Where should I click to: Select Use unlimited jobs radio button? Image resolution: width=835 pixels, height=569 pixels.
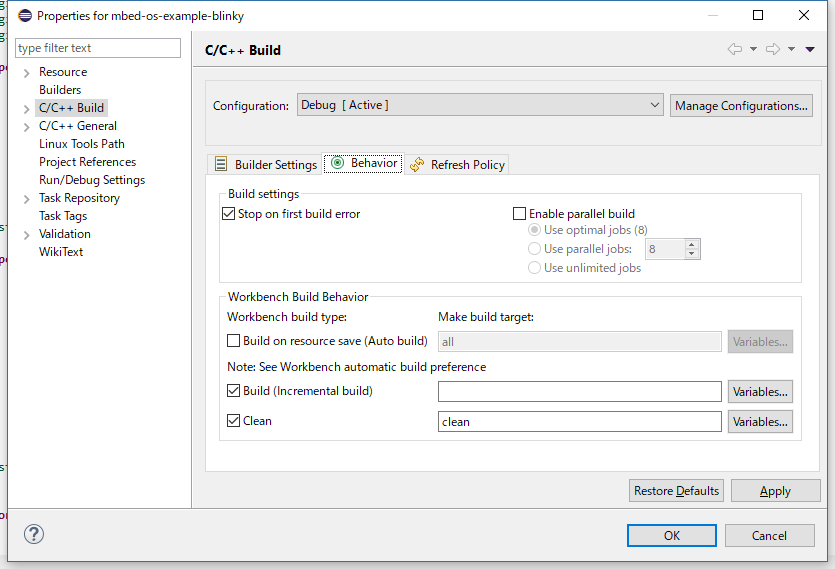coord(534,267)
